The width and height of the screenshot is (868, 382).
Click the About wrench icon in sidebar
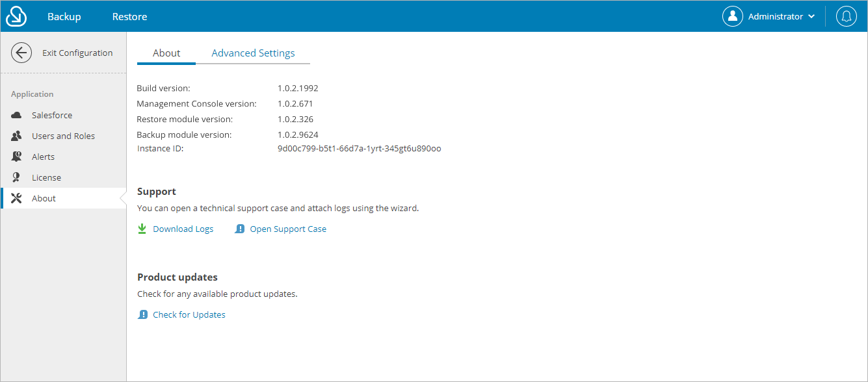(x=17, y=198)
